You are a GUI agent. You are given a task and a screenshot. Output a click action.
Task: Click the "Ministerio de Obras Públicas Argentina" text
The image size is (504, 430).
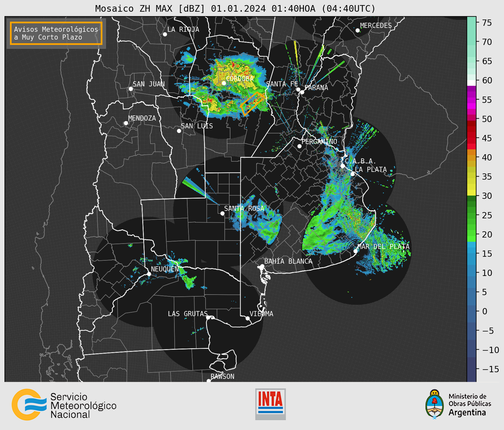(x=470, y=405)
